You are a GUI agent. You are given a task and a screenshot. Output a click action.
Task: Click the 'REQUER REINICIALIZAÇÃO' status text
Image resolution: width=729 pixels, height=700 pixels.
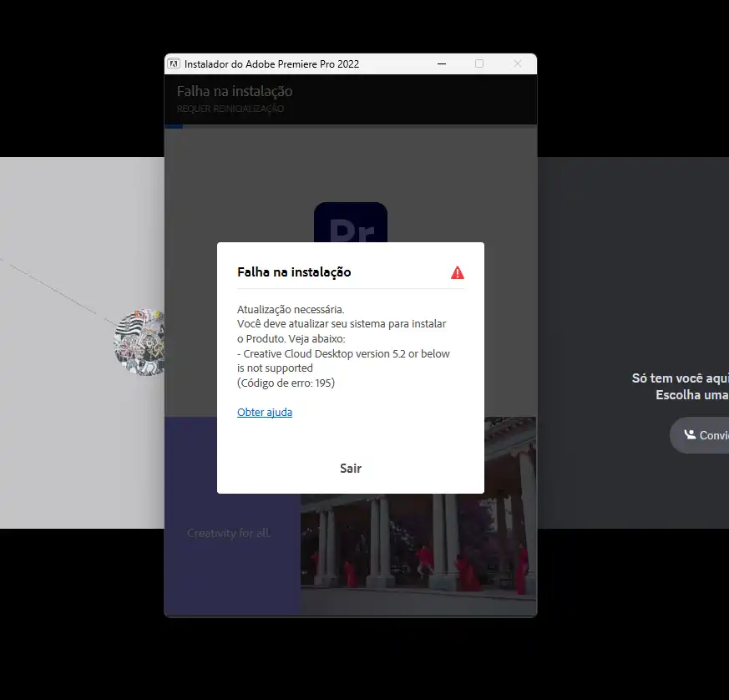(x=230, y=109)
